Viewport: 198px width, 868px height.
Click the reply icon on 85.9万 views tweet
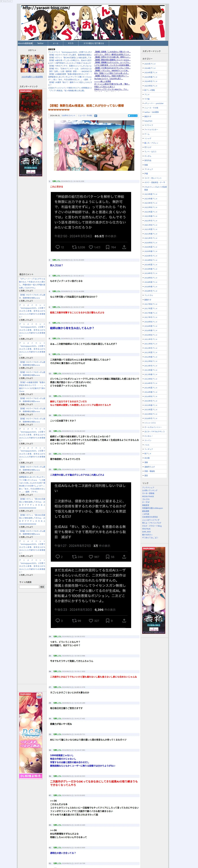pyautogui.click(x=58, y=247)
